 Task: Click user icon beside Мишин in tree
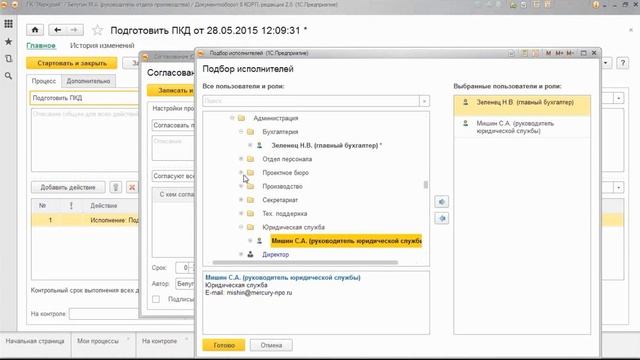[260, 241]
